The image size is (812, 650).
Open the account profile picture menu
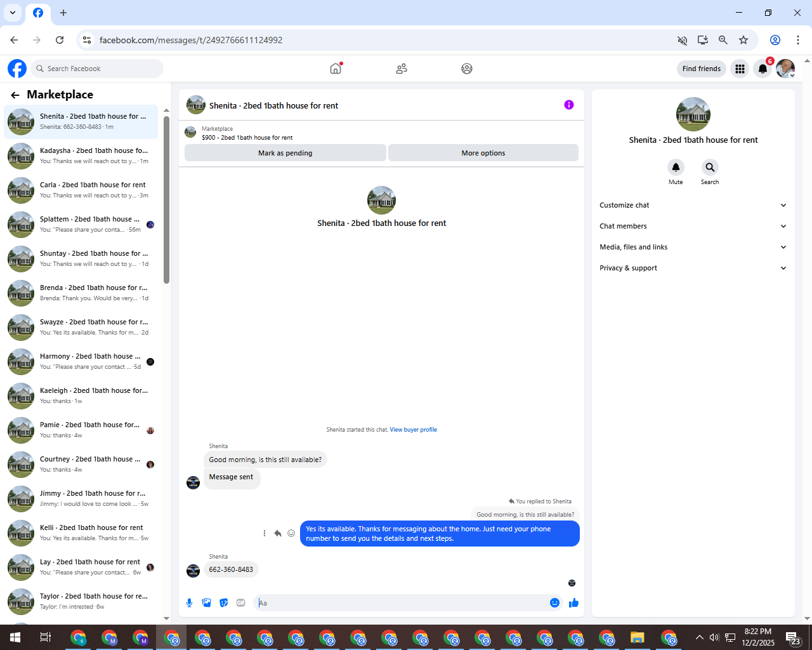[785, 69]
